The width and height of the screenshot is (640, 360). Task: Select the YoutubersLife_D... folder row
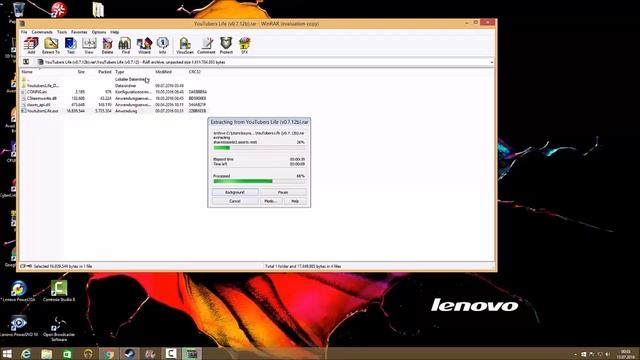(114, 86)
